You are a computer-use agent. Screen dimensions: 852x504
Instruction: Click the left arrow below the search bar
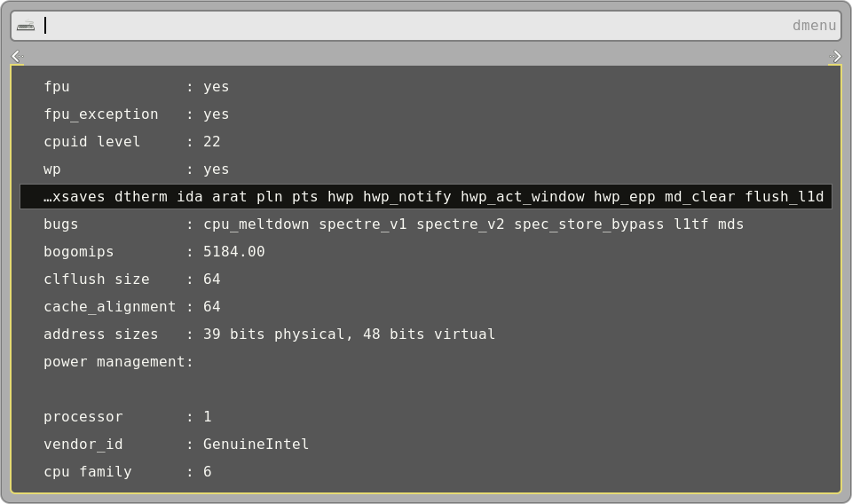[17, 57]
